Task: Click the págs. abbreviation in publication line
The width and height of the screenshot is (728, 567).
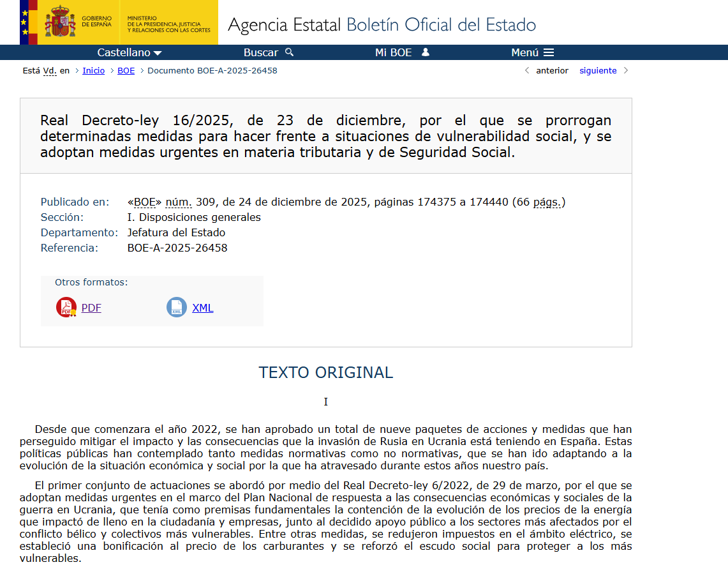Action: tap(547, 202)
